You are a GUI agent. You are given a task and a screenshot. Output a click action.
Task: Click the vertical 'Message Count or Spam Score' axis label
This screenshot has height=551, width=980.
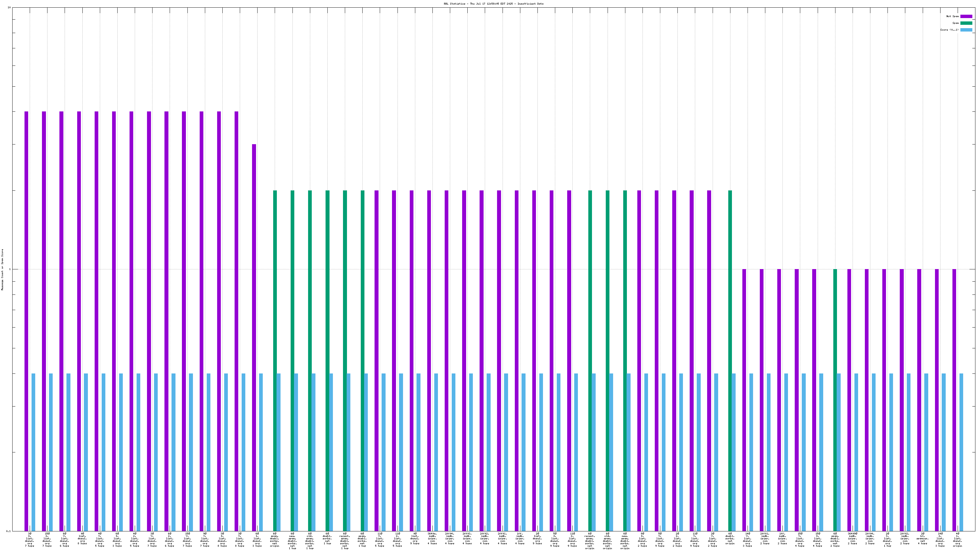click(2, 270)
